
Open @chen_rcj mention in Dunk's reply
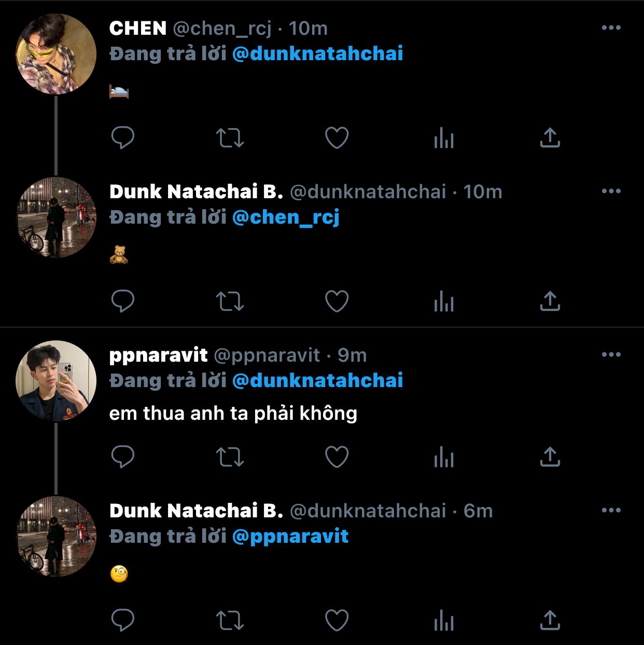click(286, 217)
